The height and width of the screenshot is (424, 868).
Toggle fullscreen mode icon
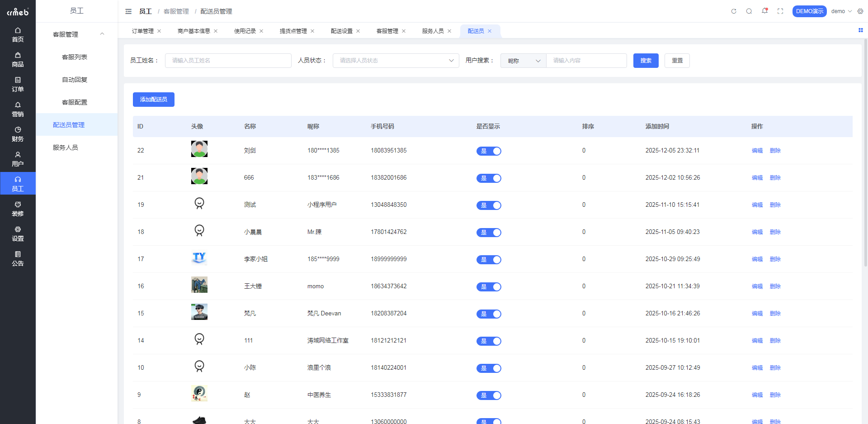tap(780, 11)
